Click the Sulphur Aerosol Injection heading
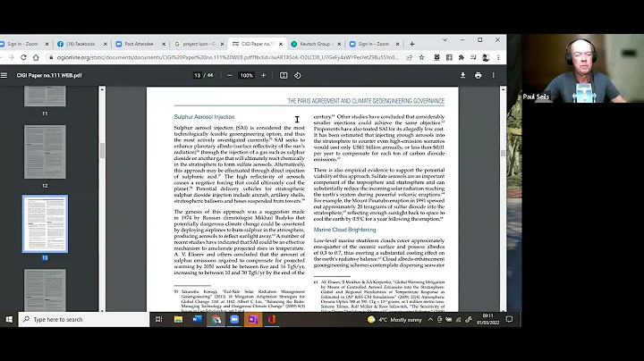 204,117
